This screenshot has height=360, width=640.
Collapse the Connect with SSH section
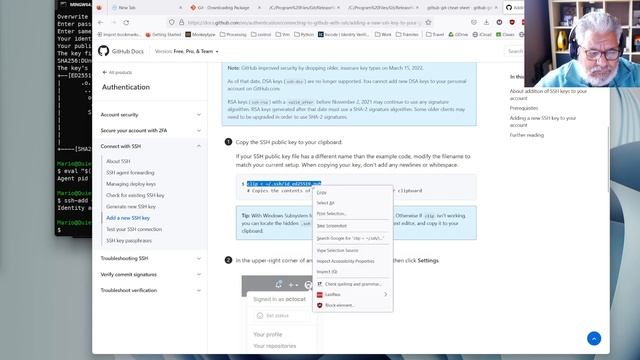coord(151,146)
